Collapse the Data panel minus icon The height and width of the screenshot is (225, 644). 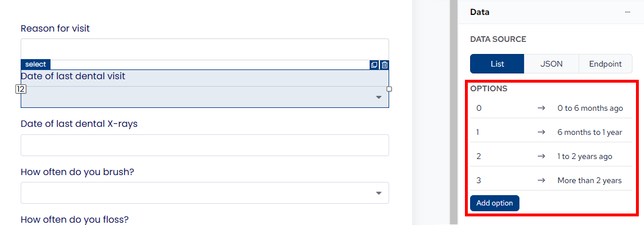point(627,12)
